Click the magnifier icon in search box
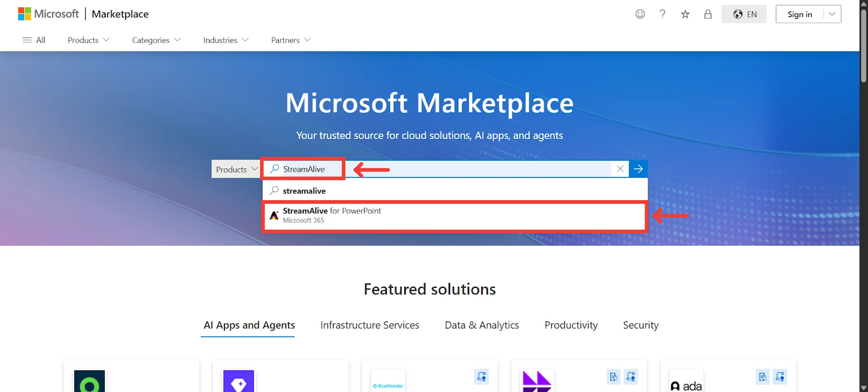The image size is (868, 392). (x=275, y=169)
